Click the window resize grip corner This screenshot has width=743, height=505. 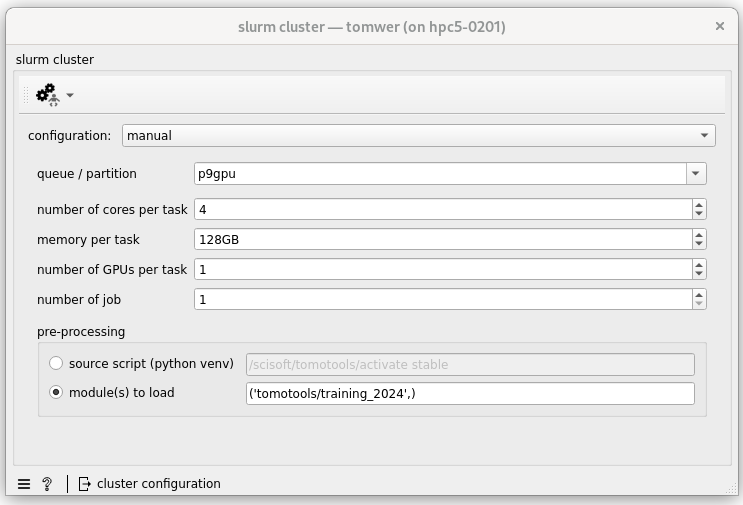[x=731, y=488]
